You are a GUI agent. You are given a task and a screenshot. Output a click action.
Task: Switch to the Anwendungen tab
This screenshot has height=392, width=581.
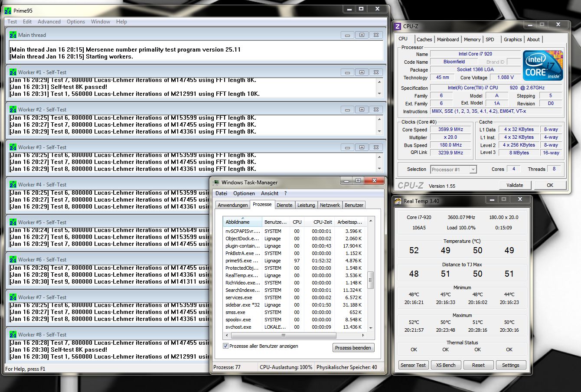(x=233, y=205)
